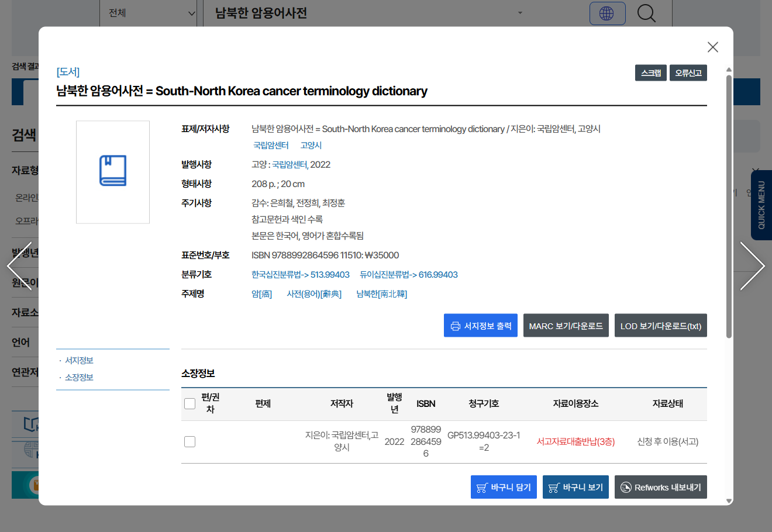Open the 한국십진분류법 513.99403 link
Image resolution: width=772 pixels, height=532 pixels.
pyautogui.click(x=300, y=275)
